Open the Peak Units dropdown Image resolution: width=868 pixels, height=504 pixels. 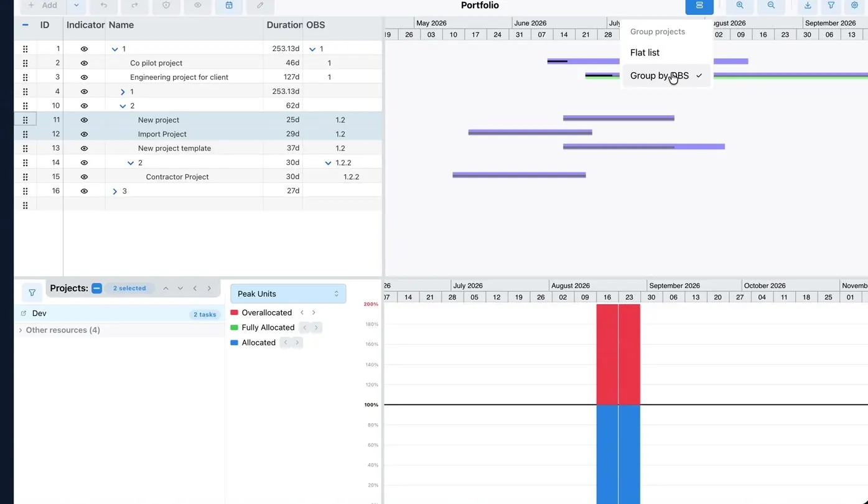click(288, 294)
